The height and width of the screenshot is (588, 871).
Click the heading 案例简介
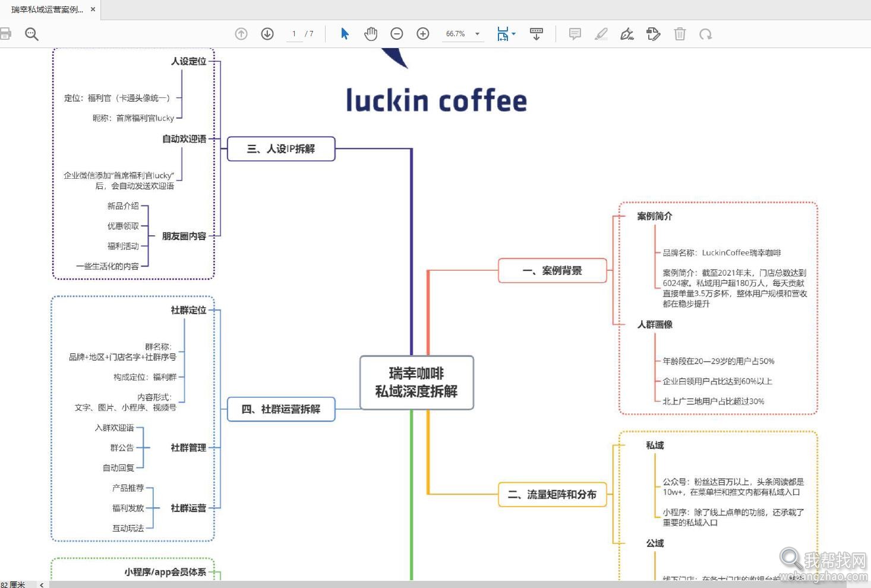(x=655, y=216)
